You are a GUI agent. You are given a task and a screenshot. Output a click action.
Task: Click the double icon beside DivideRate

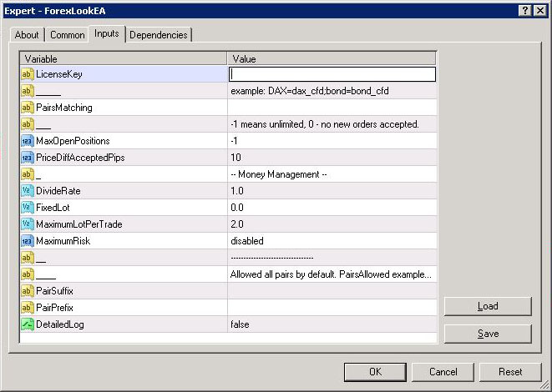pos(28,191)
